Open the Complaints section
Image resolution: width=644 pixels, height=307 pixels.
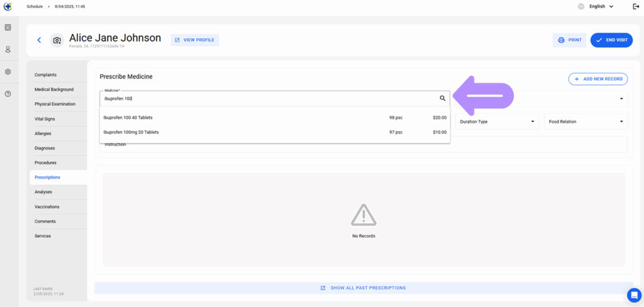(45, 75)
